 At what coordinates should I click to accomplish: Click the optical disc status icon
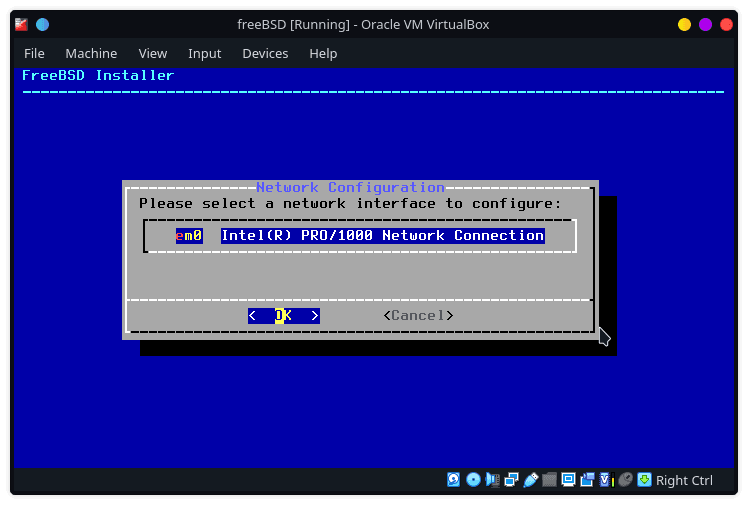[473, 480]
